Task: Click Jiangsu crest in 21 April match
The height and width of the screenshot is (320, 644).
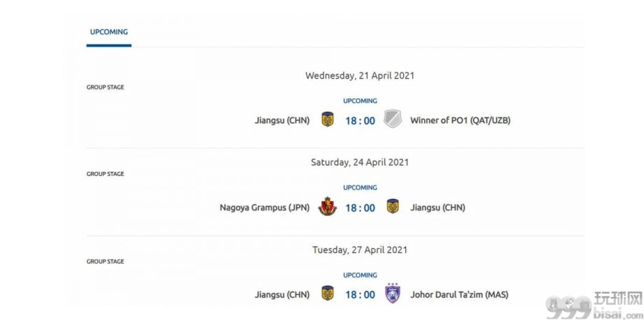Action: pyautogui.click(x=327, y=120)
